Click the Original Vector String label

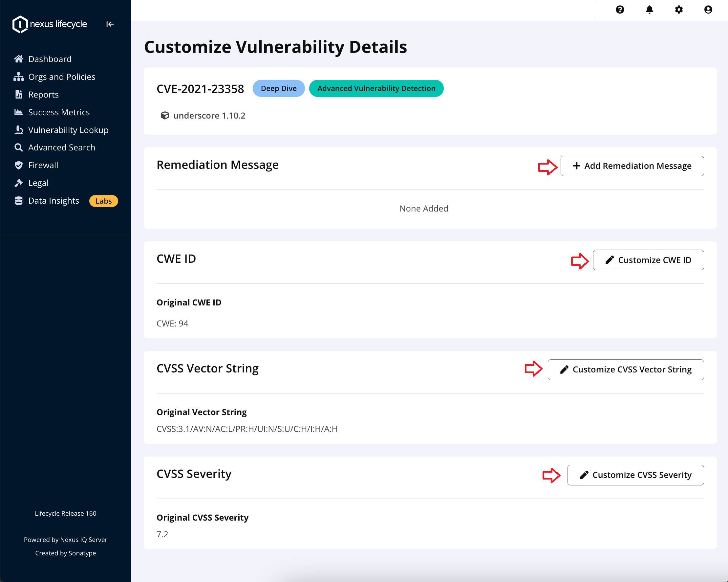[x=202, y=412]
